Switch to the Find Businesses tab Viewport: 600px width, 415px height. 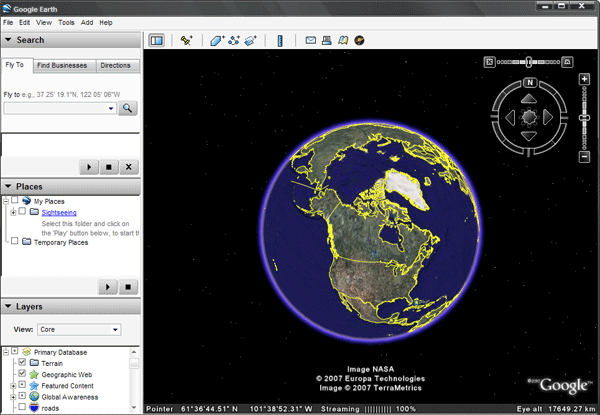[x=65, y=65]
